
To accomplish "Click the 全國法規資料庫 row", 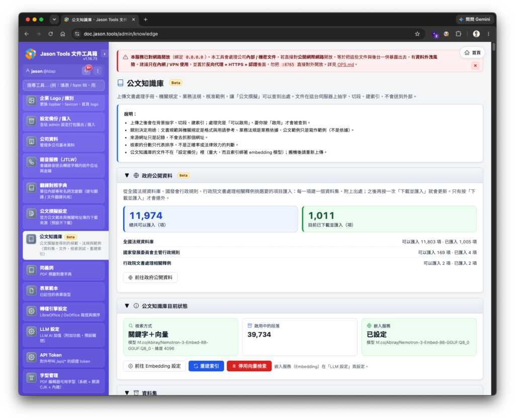I will click(x=300, y=242).
